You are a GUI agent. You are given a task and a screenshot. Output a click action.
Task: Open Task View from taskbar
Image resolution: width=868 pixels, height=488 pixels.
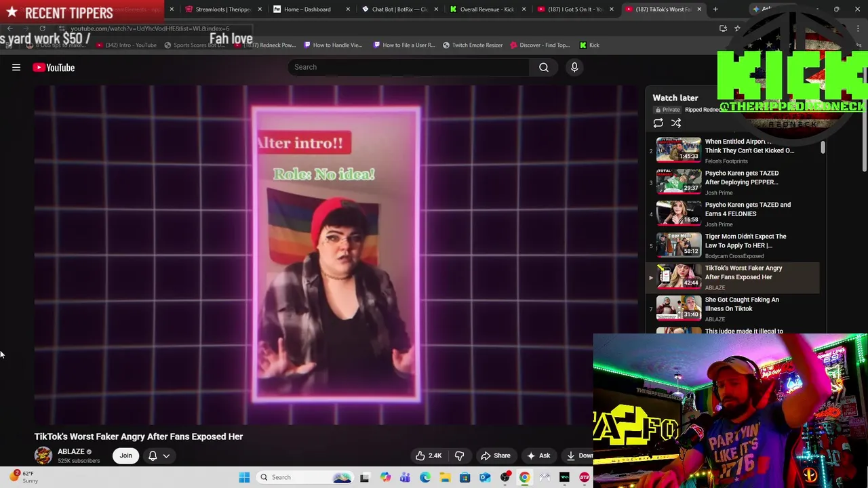[x=364, y=478]
